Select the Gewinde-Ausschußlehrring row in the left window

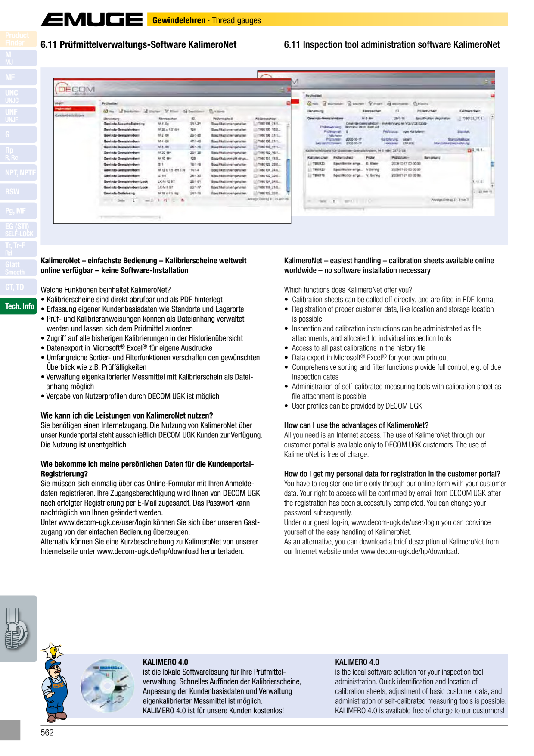tap(195, 124)
